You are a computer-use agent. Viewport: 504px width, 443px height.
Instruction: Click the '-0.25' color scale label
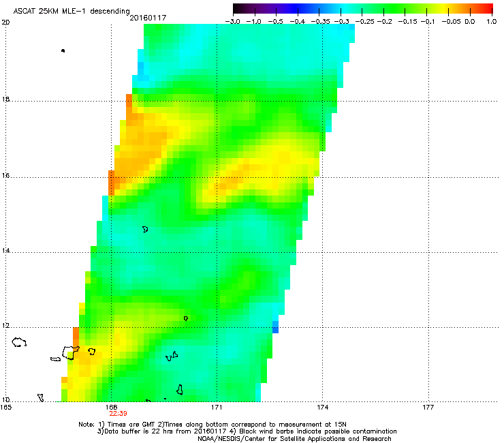click(x=364, y=22)
